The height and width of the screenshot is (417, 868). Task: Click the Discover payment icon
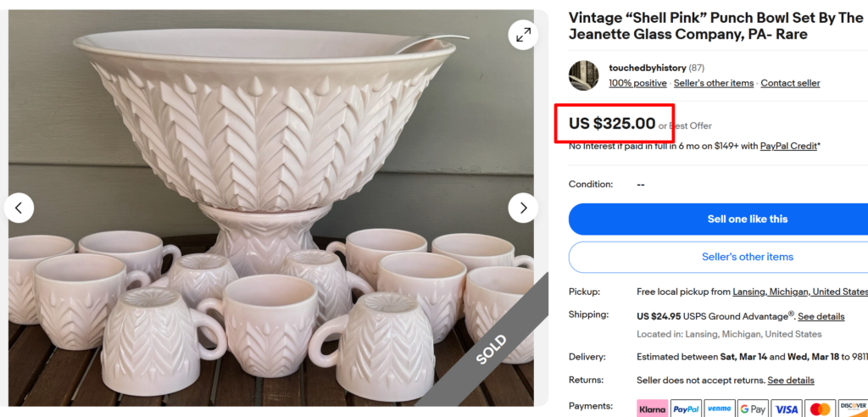click(x=853, y=409)
